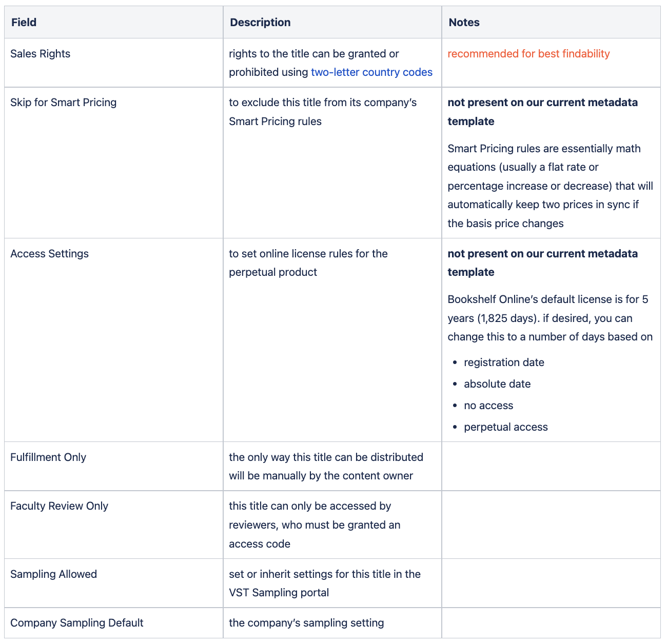Click the recommended for best findability note
667x644 pixels.
click(528, 54)
